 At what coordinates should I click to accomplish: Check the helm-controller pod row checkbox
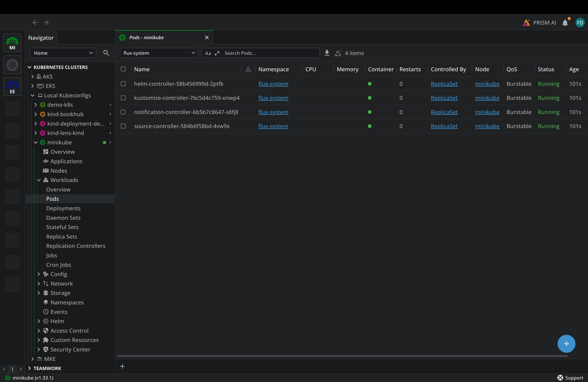pos(123,84)
